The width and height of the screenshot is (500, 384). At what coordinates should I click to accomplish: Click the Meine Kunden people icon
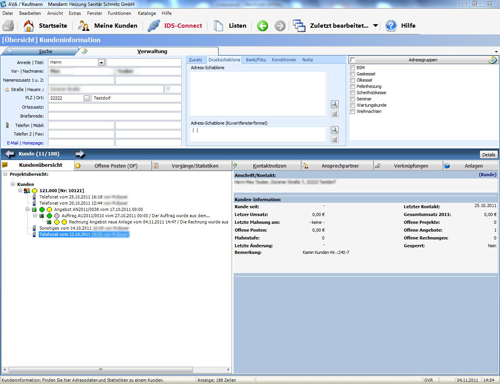(x=83, y=26)
